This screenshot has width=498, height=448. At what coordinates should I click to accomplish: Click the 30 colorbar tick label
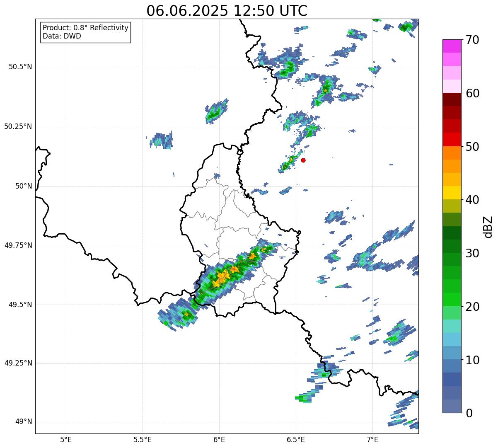[x=472, y=253]
